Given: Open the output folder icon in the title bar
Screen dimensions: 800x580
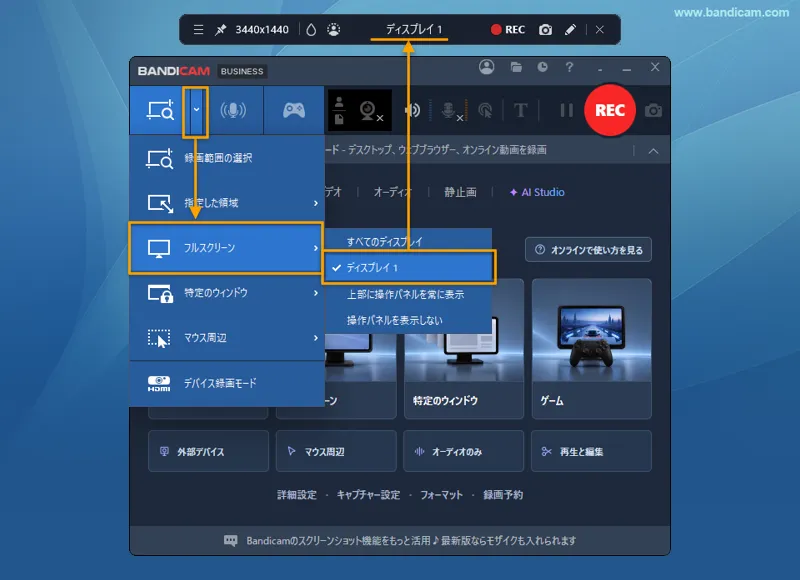Looking at the screenshot, I should [x=516, y=67].
